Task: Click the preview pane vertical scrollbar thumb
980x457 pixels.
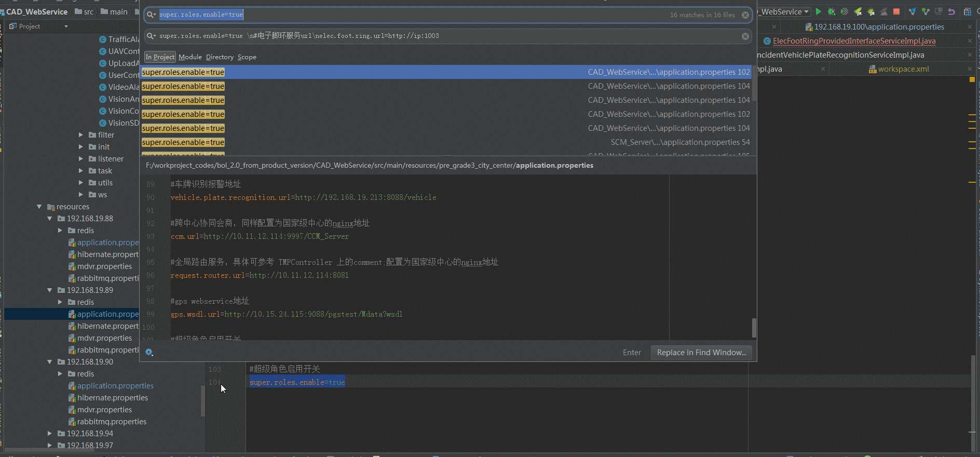Action: (754, 328)
